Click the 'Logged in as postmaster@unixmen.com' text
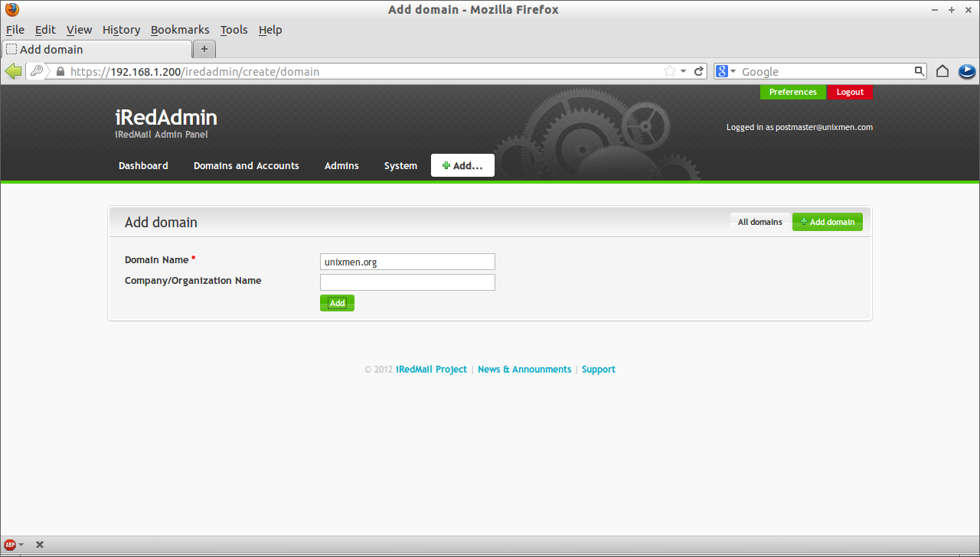 coord(799,127)
